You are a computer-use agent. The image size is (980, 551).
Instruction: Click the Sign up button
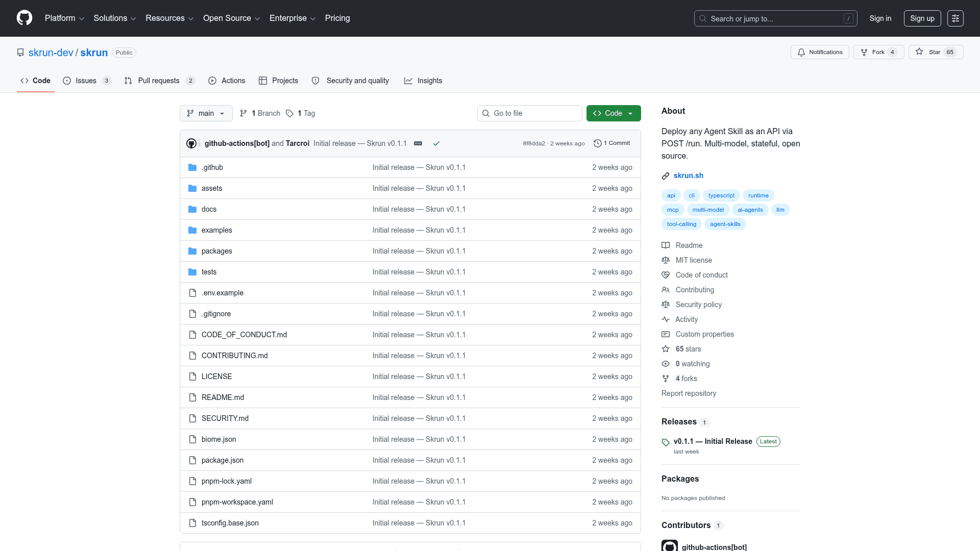(922, 18)
